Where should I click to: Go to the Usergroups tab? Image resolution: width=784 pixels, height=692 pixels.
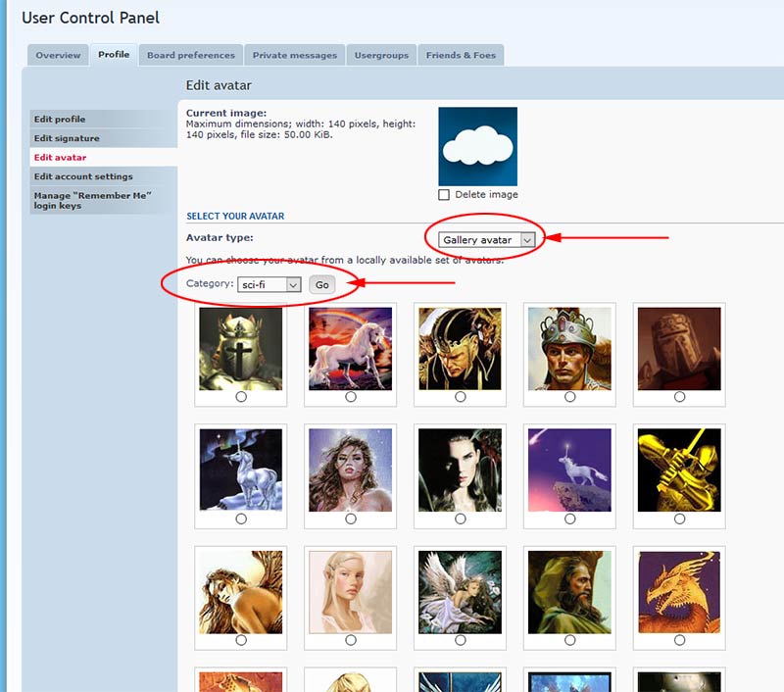(x=381, y=55)
